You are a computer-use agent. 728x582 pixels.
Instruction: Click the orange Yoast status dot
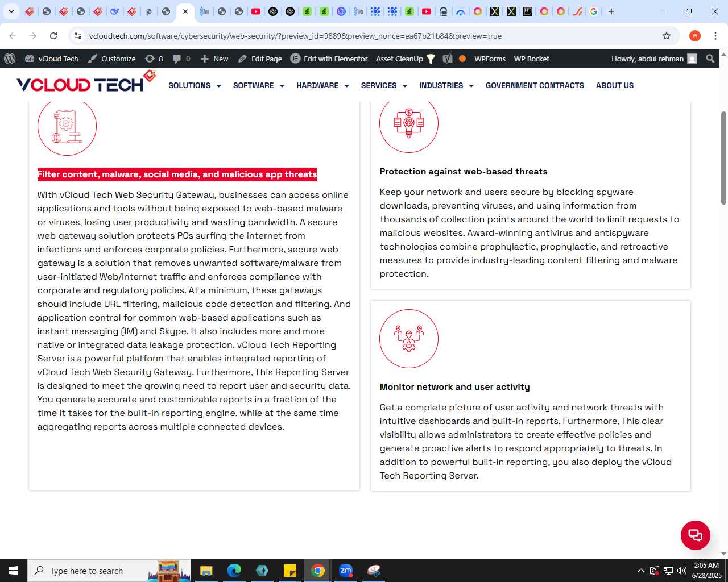pos(462,59)
